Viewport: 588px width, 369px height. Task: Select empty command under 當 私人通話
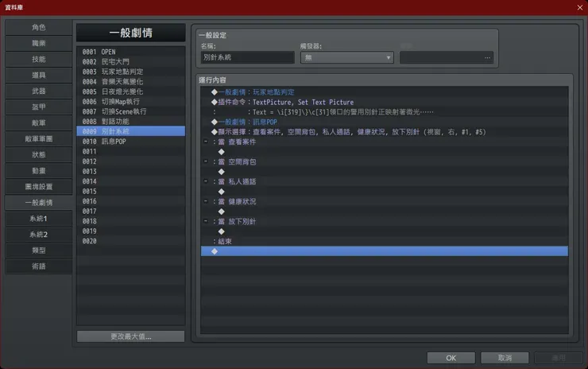pos(385,192)
